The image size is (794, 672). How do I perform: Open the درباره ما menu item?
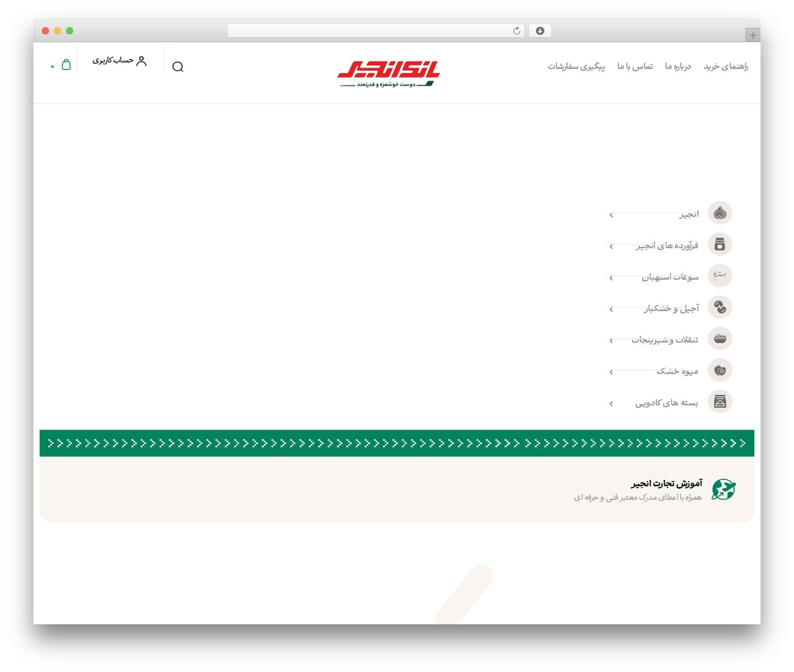(x=678, y=66)
